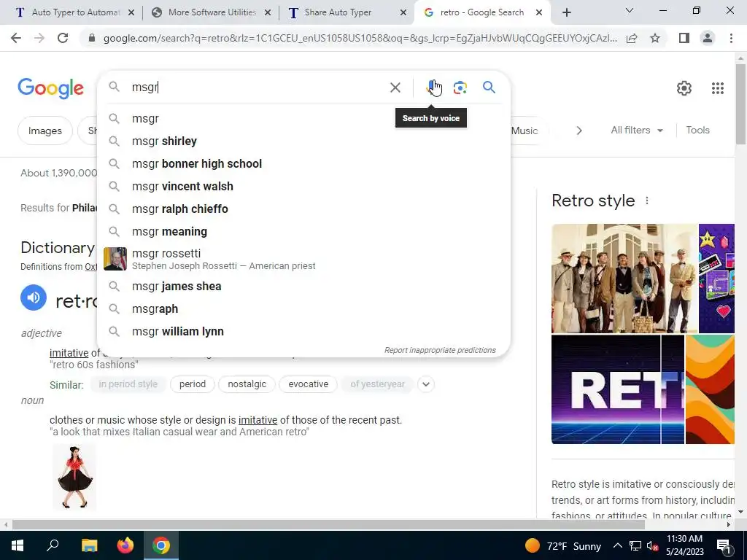Click the muted volume tray icon
The width and height of the screenshot is (747, 560).
653,545
